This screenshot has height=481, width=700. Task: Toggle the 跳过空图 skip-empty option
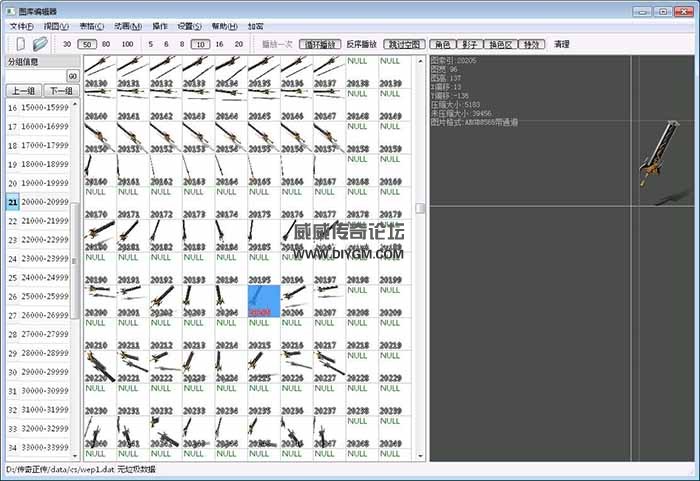pyautogui.click(x=404, y=44)
